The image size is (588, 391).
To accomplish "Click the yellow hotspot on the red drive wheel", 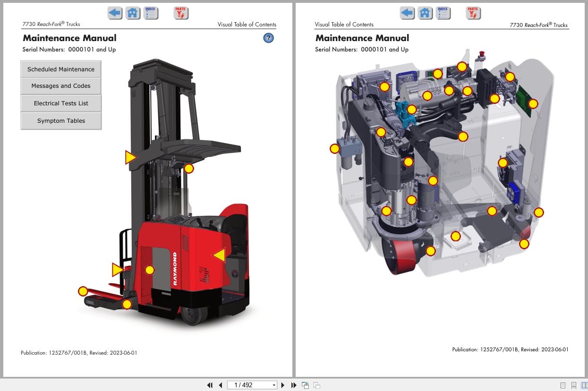I will point(430,251).
